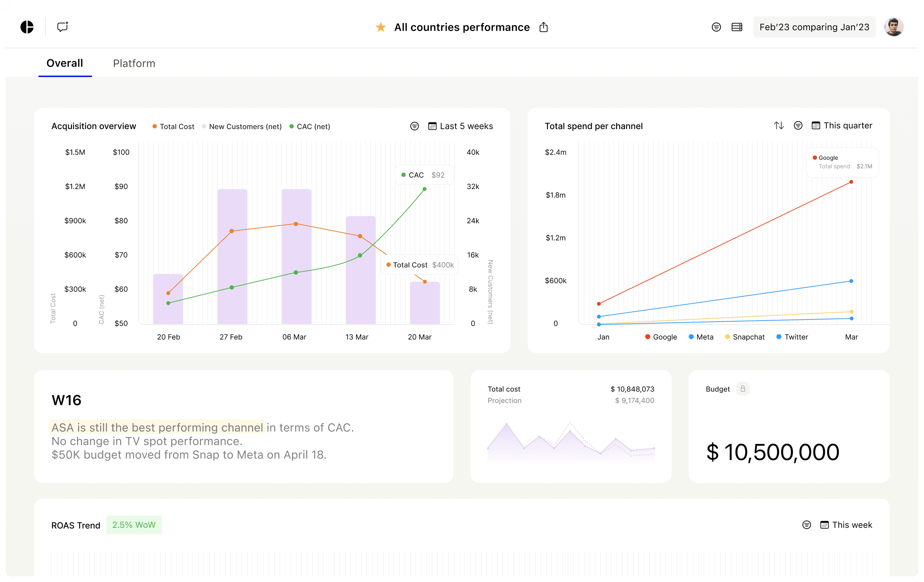
Task: Click the share icon next to title
Action: coord(543,27)
